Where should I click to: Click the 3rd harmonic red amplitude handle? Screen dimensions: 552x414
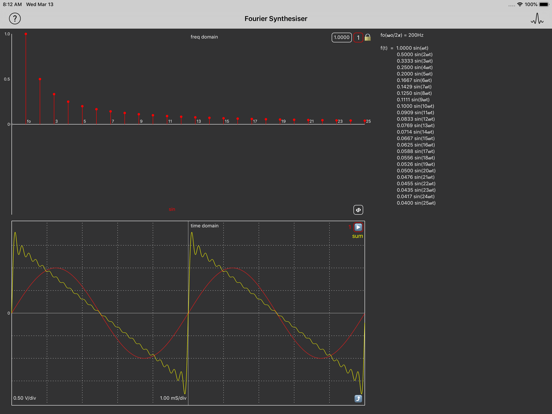[54, 94]
